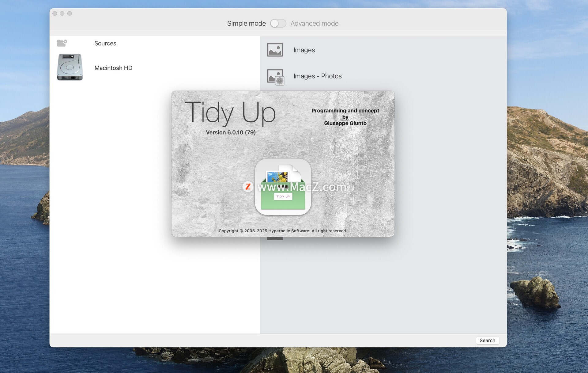Select the Macintosh HD source label
588x373 pixels.
(113, 68)
